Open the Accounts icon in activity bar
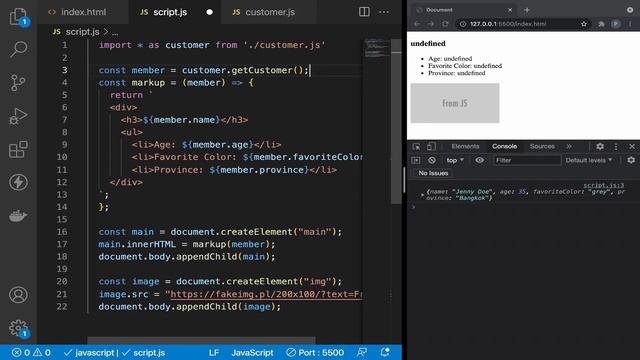640x360 pixels. (18, 295)
